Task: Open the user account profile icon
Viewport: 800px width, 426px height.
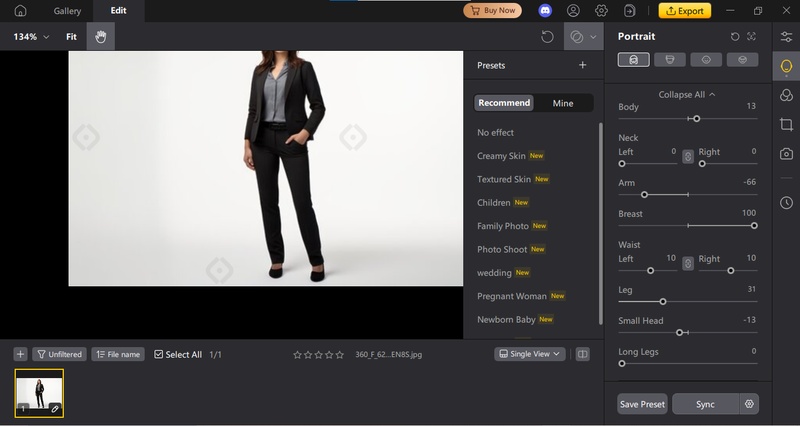Action: coord(573,11)
